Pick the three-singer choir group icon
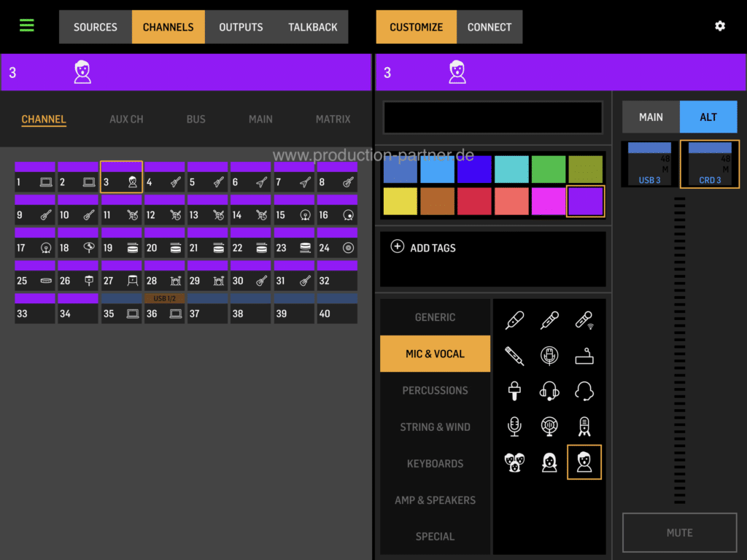 pyautogui.click(x=514, y=462)
